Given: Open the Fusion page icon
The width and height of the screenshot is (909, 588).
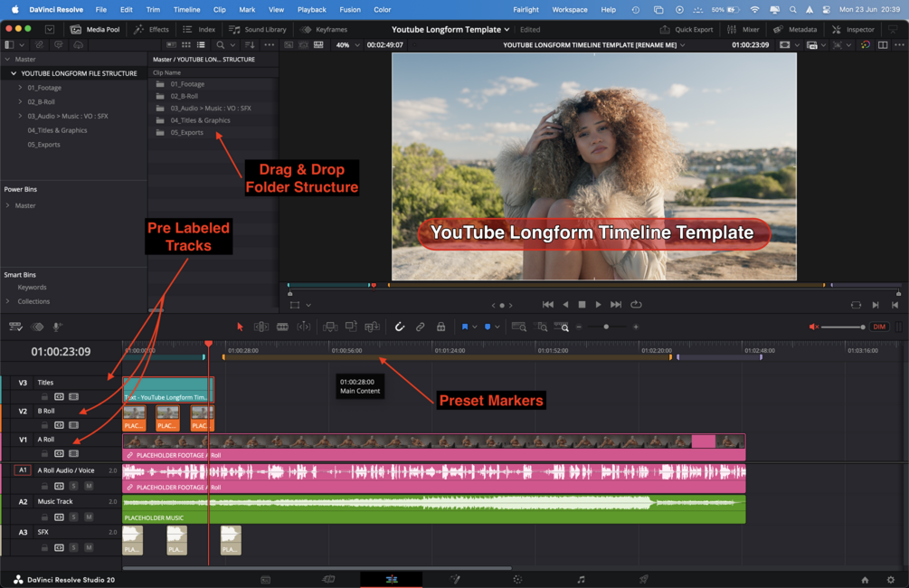Looking at the screenshot, I should pyautogui.click(x=455, y=579).
